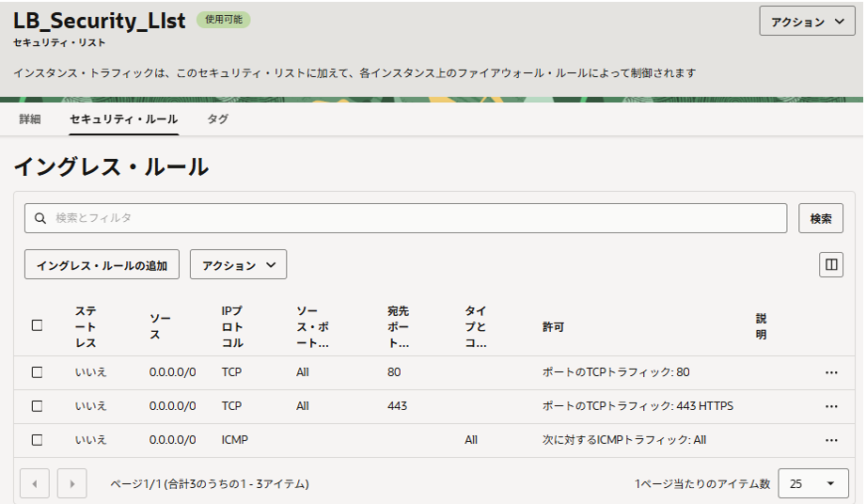Viewport: 866px width, 504px height.
Task: Check the box for TCP port 80 rule
Action: coord(38,372)
